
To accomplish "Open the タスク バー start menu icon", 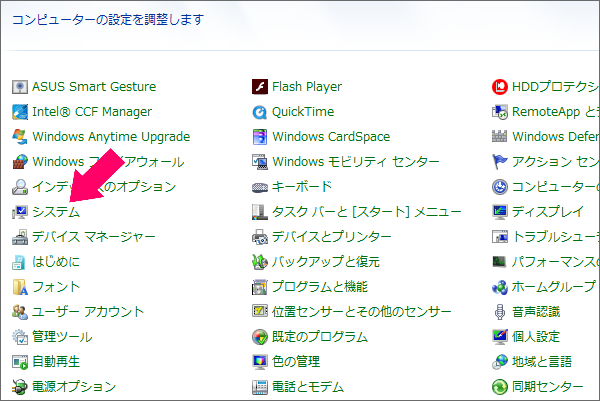I will coord(260,212).
